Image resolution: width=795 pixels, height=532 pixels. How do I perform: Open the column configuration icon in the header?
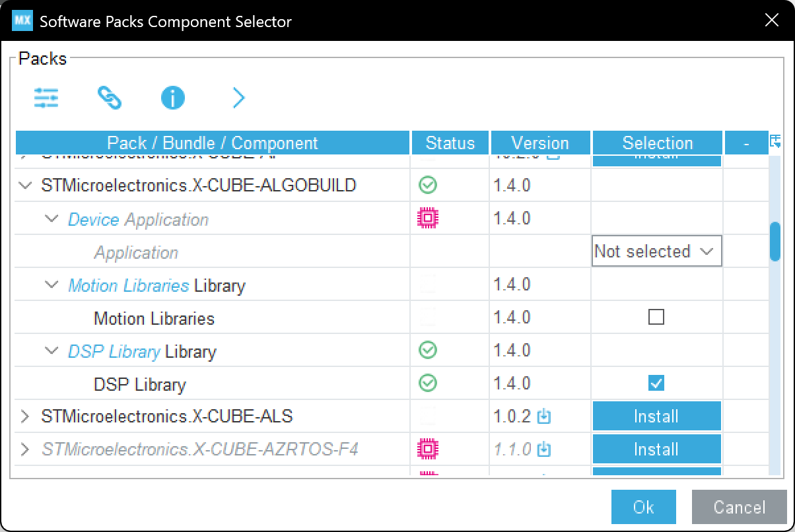pos(776,141)
